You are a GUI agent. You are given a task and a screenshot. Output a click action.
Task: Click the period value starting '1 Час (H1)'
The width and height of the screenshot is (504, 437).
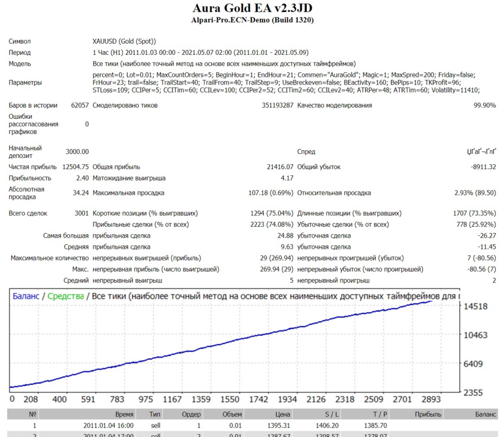[x=200, y=52]
